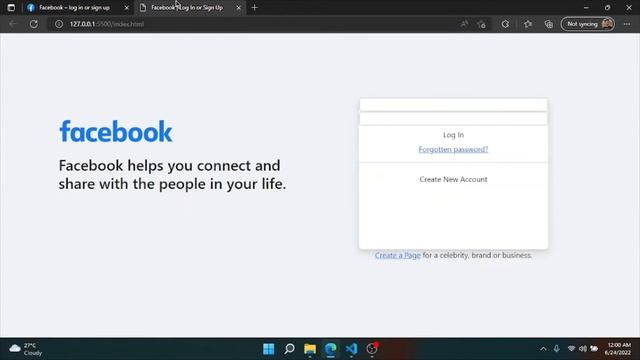Click the second login input field

[x=453, y=119]
